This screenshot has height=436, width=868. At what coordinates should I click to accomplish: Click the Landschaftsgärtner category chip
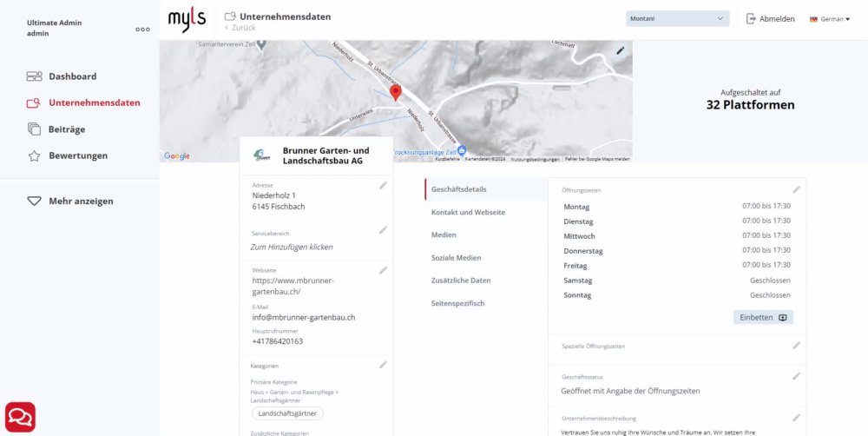click(287, 413)
